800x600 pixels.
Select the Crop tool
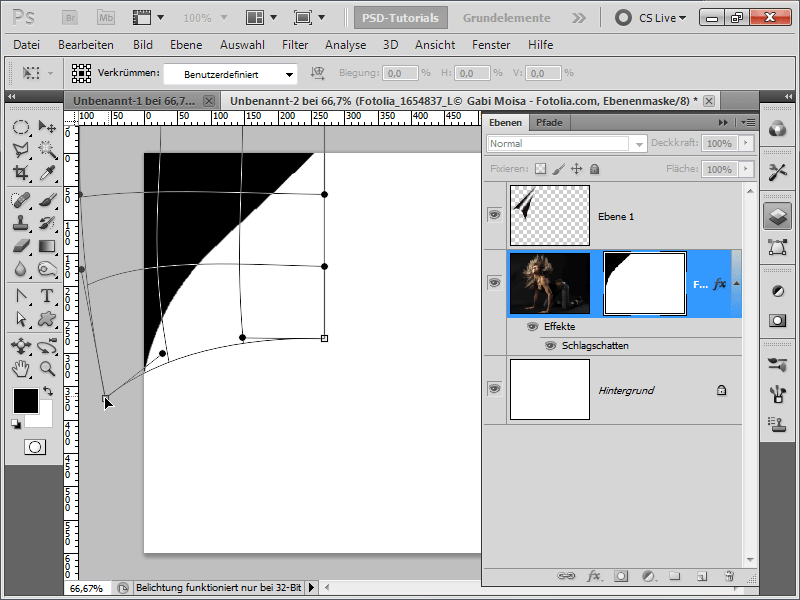point(21,172)
